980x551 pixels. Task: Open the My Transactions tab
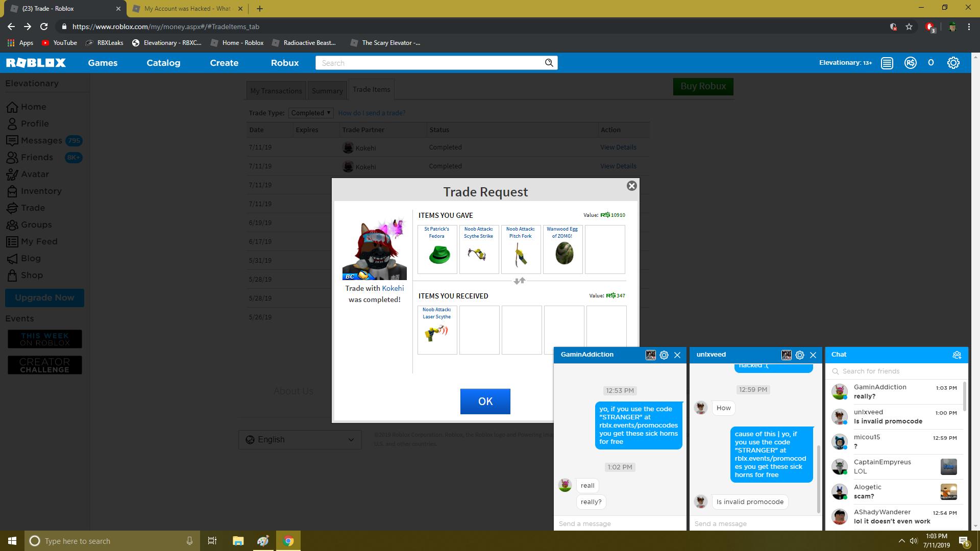(x=276, y=91)
